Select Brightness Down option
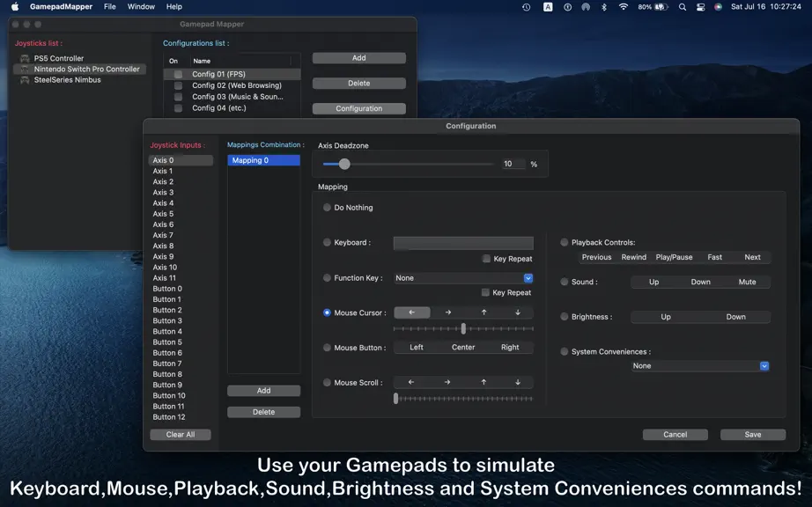This screenshot has width=812, height=507. [x=735, y=317]
